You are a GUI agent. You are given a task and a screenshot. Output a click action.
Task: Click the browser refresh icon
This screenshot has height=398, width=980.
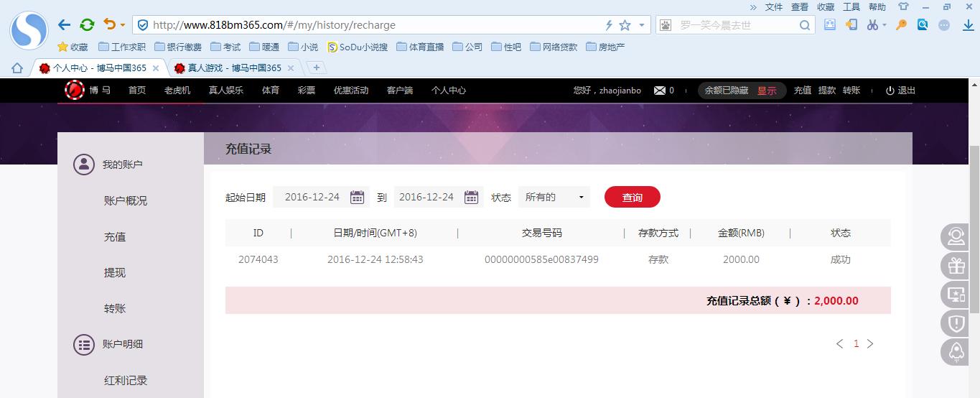pos(87,25)
